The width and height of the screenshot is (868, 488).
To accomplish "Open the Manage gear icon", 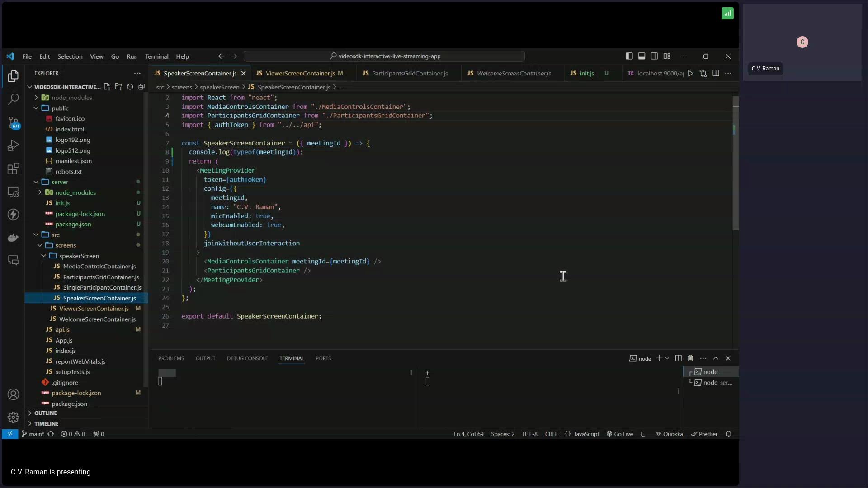I will tap(13, 417).
